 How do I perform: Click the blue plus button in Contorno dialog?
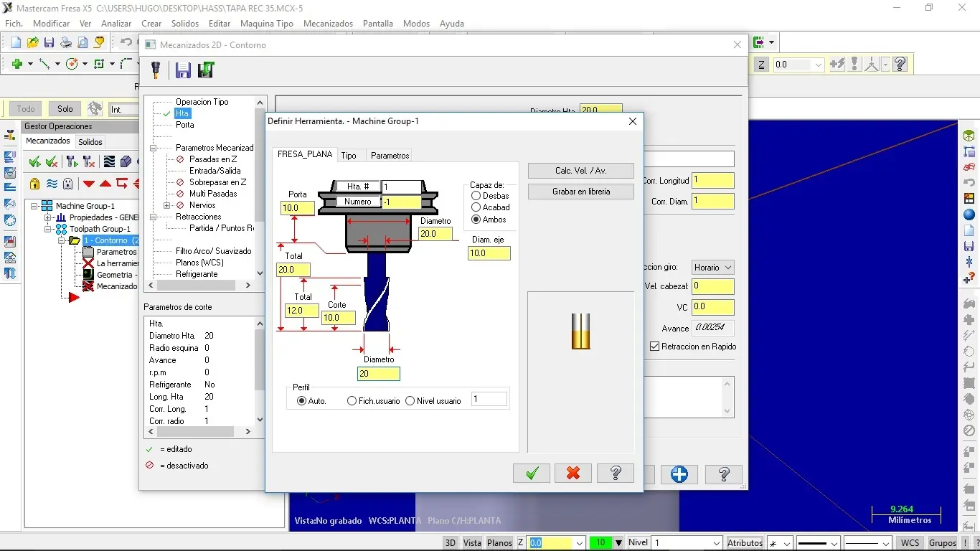coord(679,474)
